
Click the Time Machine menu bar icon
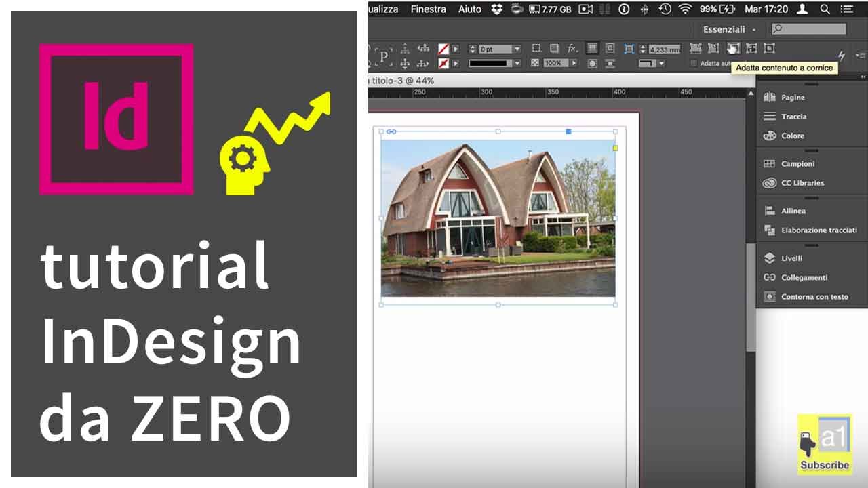(x=665, y=9)
